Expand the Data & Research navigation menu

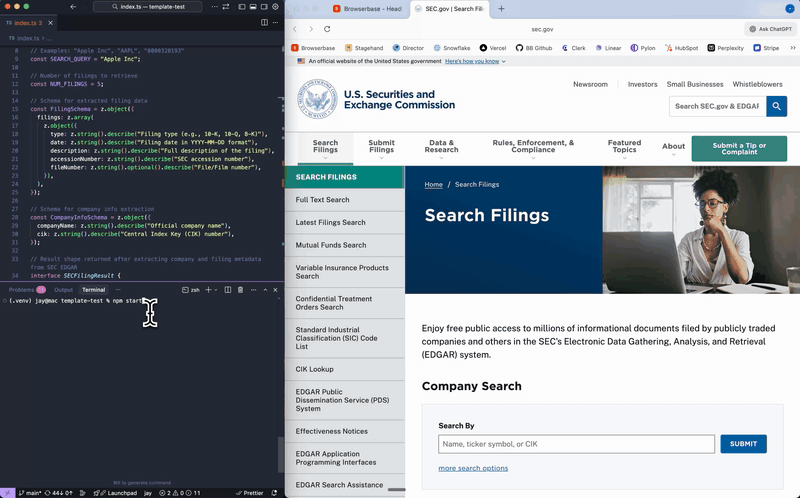pyautogui.click(x=441, y=148)
